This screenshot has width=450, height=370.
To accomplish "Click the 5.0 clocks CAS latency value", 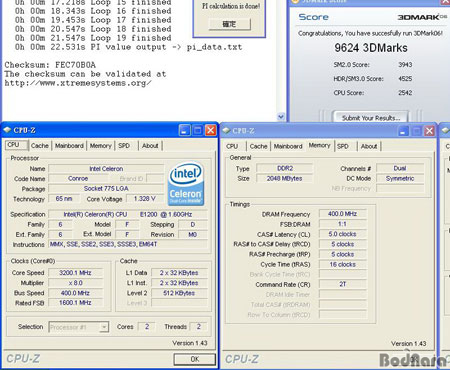I will pos(342,234).
